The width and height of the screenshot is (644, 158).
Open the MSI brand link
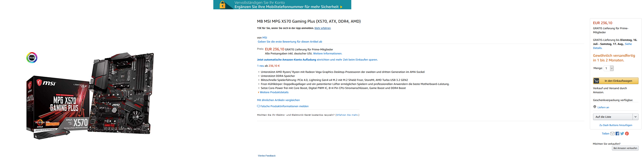pos(264,38)
